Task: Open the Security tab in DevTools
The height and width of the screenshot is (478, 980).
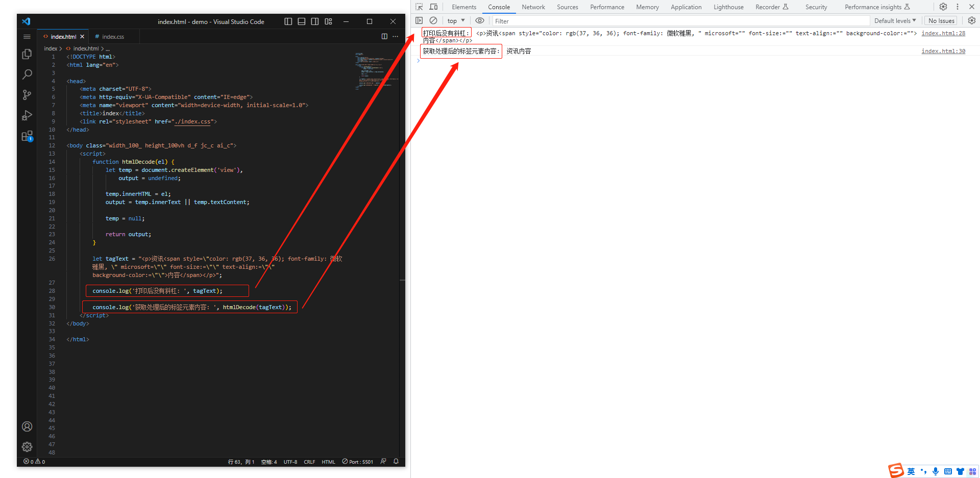Action: [x=816, y=7]
